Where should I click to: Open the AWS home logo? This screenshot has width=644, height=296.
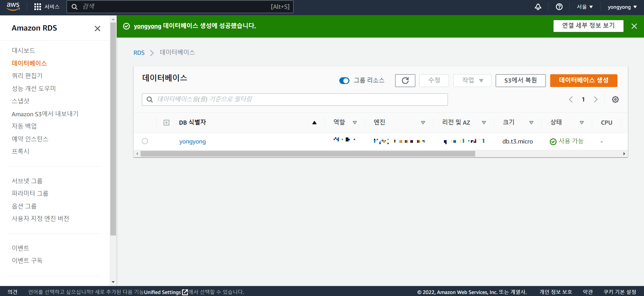13,6
